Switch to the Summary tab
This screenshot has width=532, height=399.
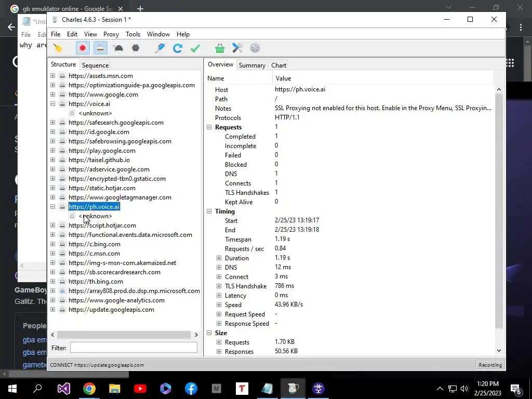pyautogui.click(x=252, y=65)
